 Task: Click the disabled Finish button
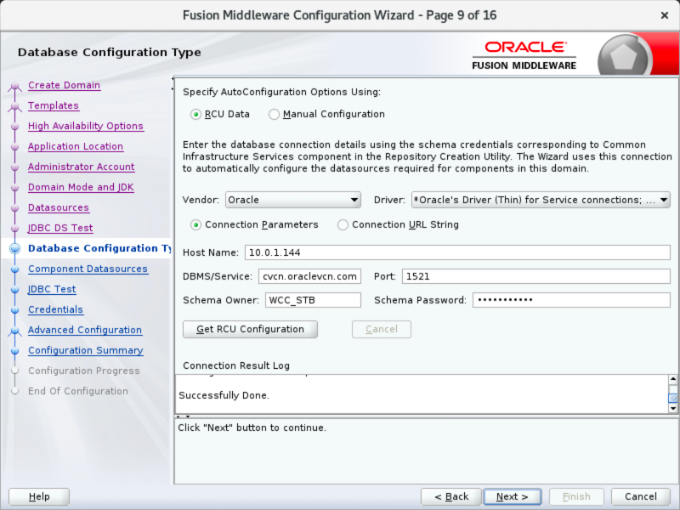[576, 497]
